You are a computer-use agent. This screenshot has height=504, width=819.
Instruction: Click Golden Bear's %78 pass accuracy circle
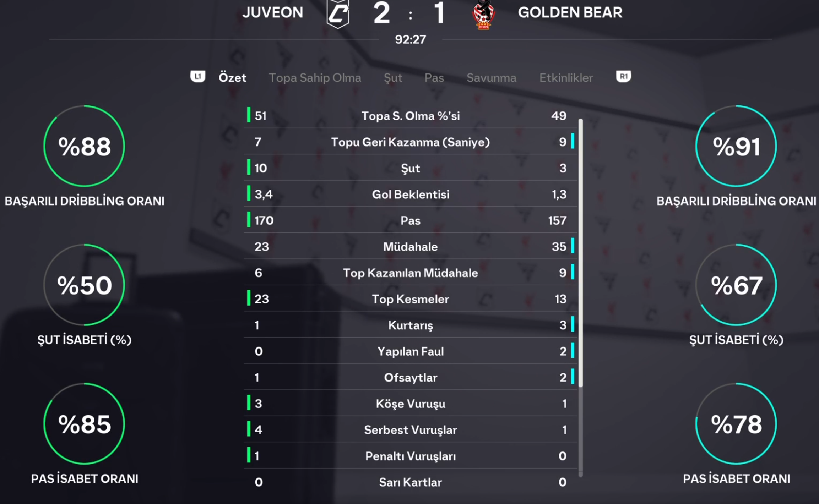(x=736, y=423)
